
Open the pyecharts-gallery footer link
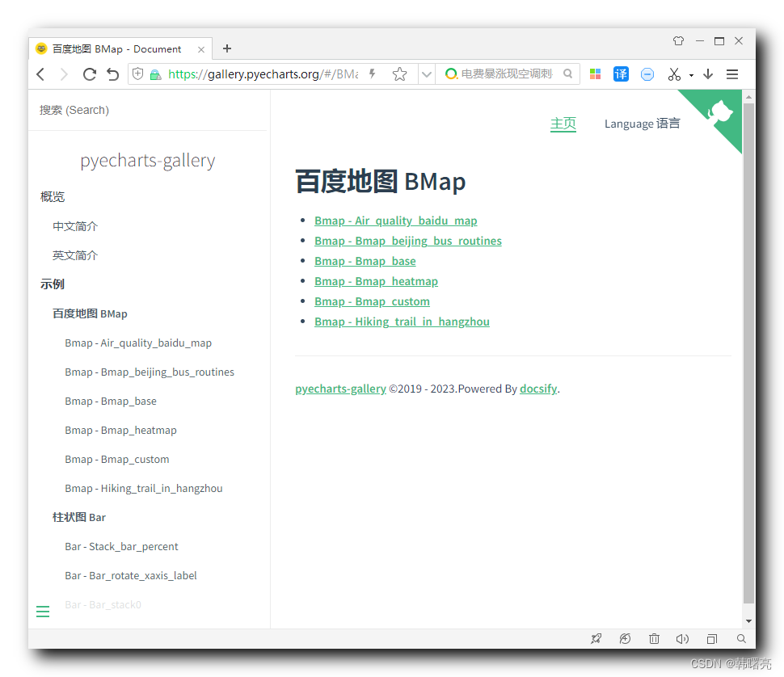click(340, 389)
